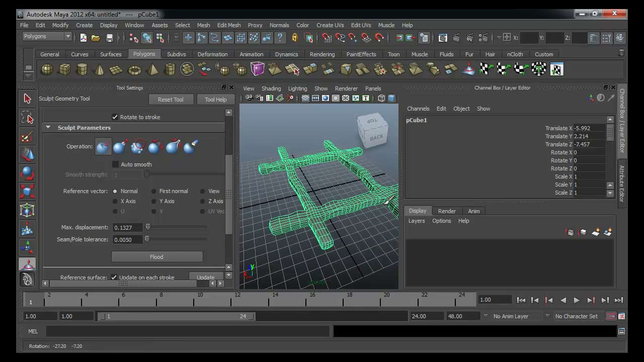Create a Polygon Cube from the shelf
644x362 pixels.
64,69
